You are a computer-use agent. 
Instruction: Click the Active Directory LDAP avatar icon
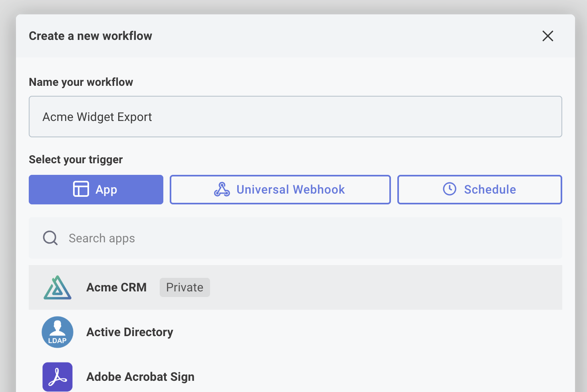58,332
